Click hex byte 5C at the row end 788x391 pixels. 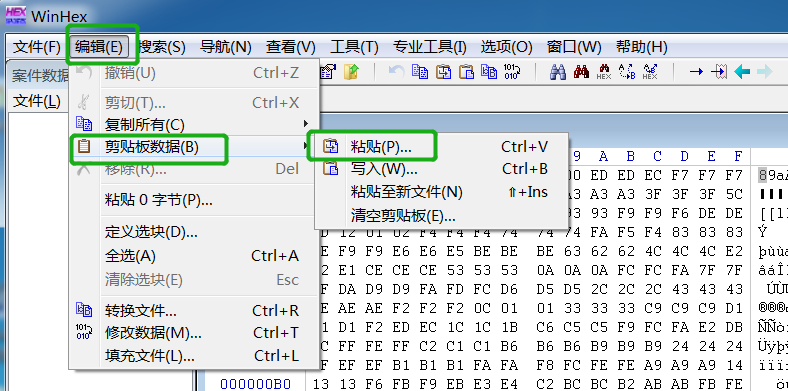(x=734, y=194)
